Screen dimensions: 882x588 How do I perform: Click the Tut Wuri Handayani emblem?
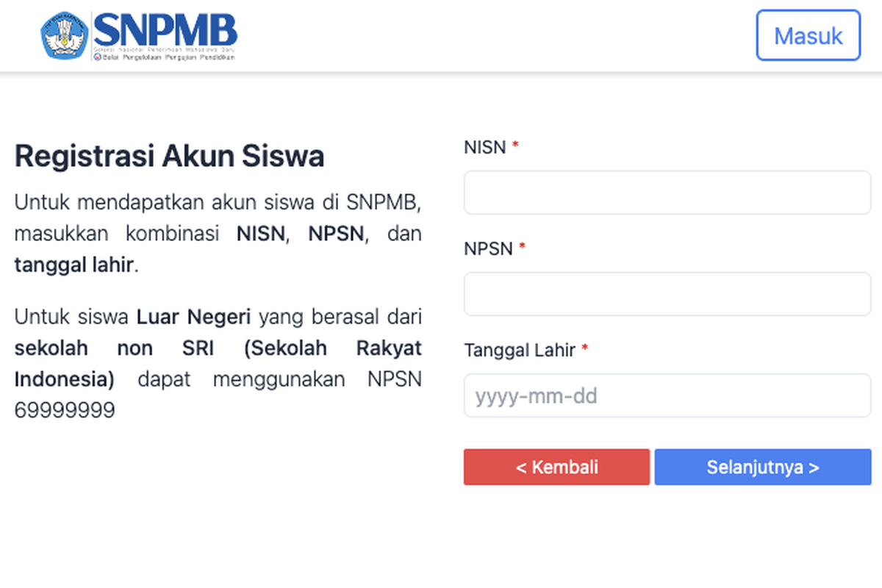pyautogui.click(x=65, y=35)
